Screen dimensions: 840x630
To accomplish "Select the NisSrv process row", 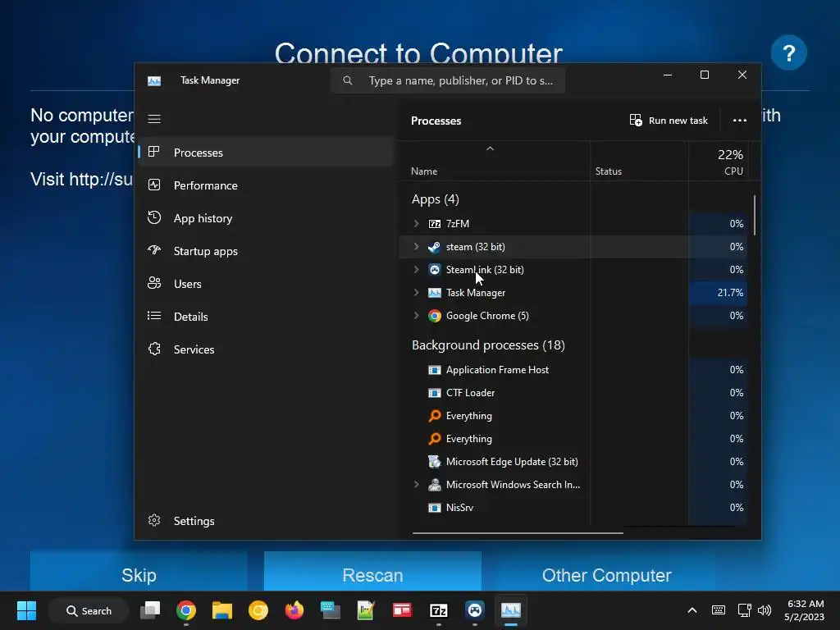I will coord(573,507).
